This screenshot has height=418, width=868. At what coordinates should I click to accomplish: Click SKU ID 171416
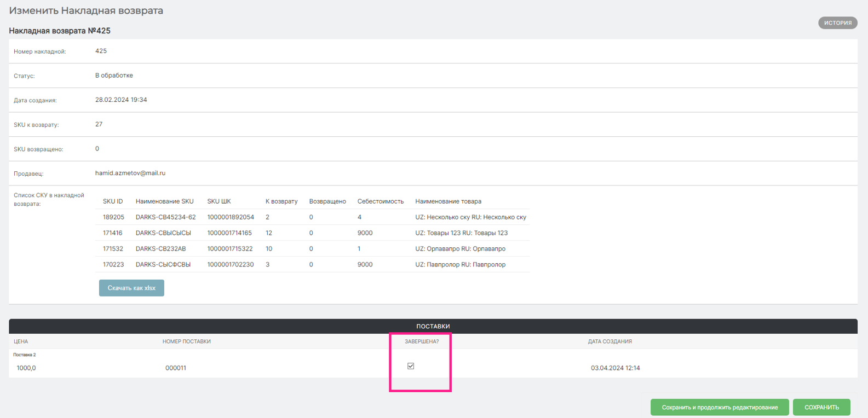(113, 233)
